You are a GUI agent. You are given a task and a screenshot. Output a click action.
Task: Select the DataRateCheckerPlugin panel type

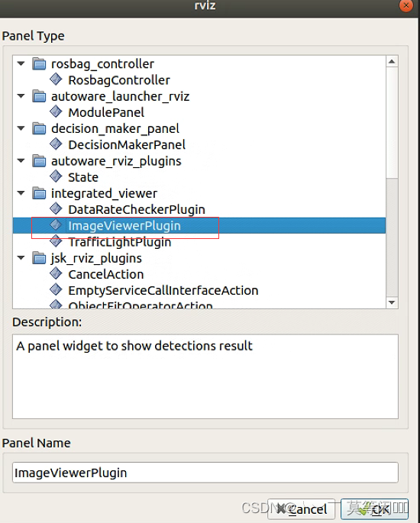coord(137,209)
